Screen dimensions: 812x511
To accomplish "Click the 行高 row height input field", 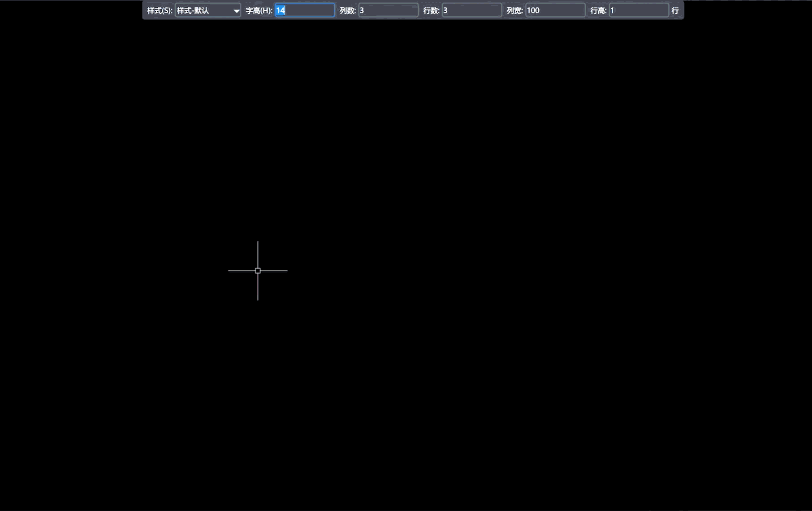I will 639,10.
